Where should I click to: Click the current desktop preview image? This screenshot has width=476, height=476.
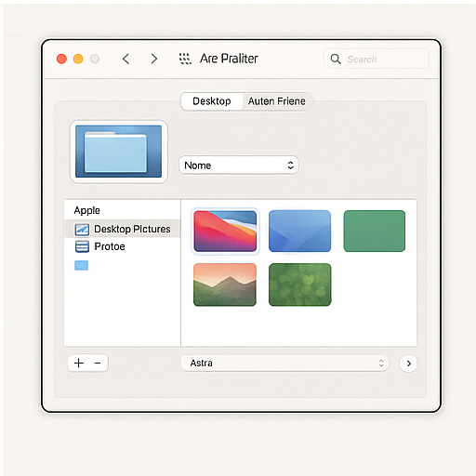118,152
